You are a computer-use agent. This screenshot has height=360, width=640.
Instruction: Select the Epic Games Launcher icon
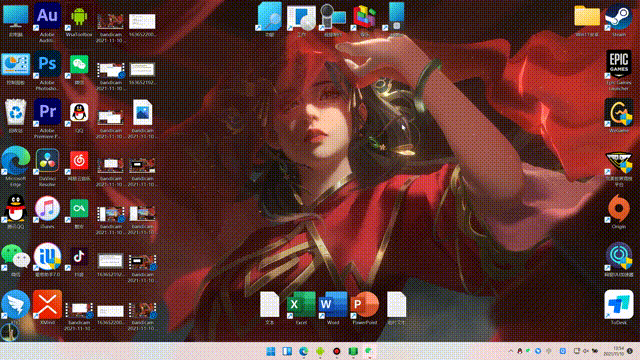pos(619,64)
